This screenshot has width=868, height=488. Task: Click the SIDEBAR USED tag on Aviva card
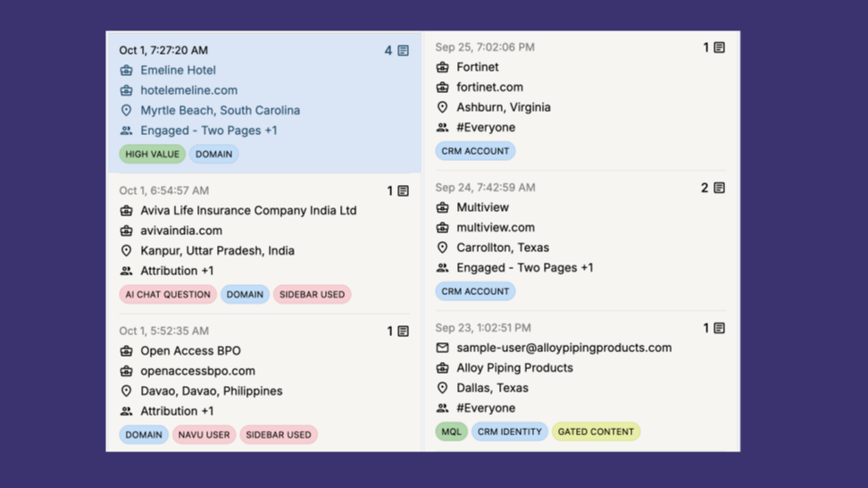pos(313,295)
